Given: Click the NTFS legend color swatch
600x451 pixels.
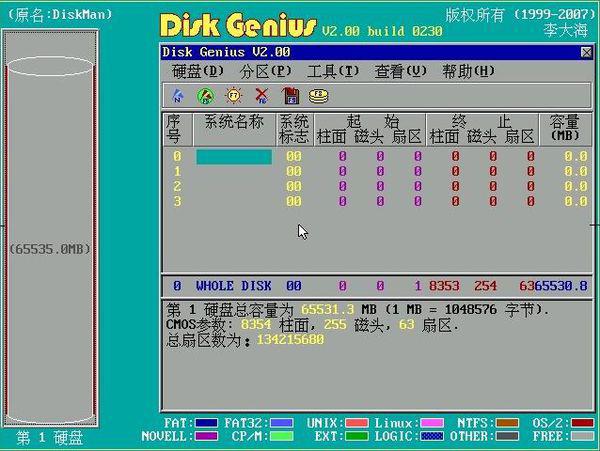Looking at the screenshot, I should pyautogui.click(x=507, y=423).
